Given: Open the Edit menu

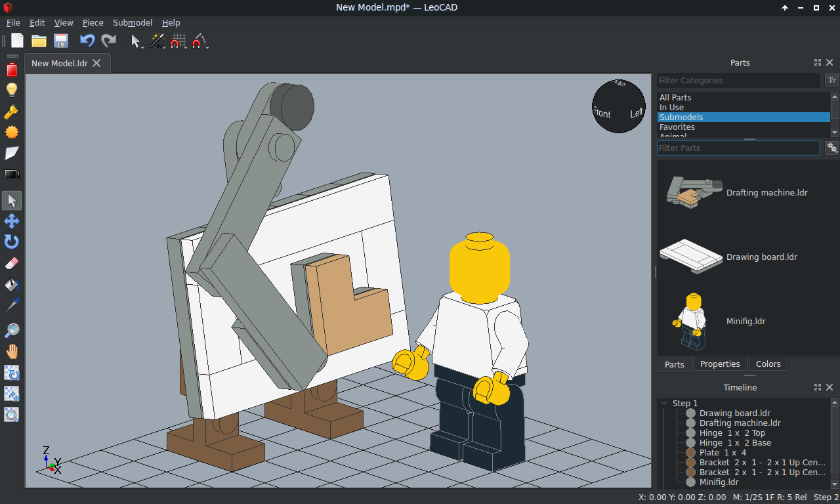Looking at the screenshot, I should [37, 22].
